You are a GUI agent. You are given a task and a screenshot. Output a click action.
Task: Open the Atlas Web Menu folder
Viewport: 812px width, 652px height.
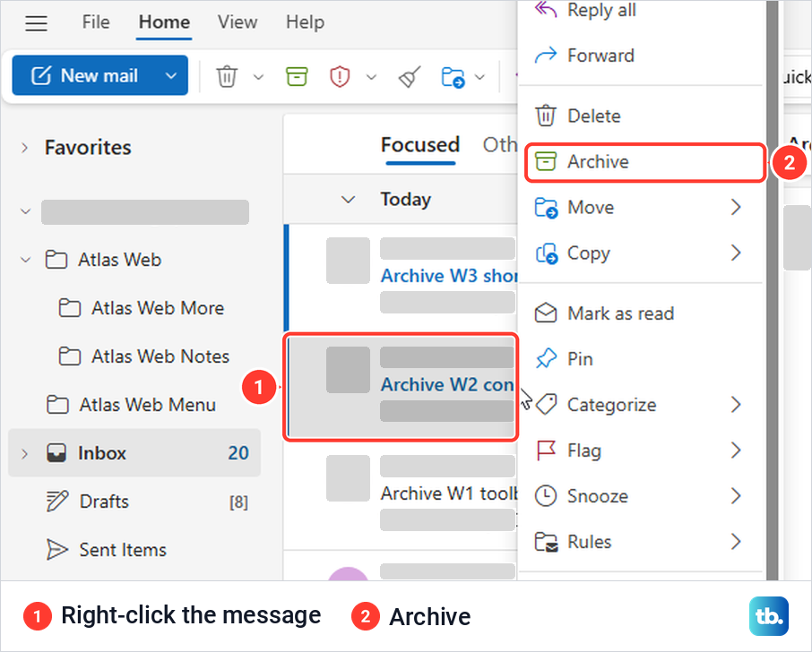[131, 405]
